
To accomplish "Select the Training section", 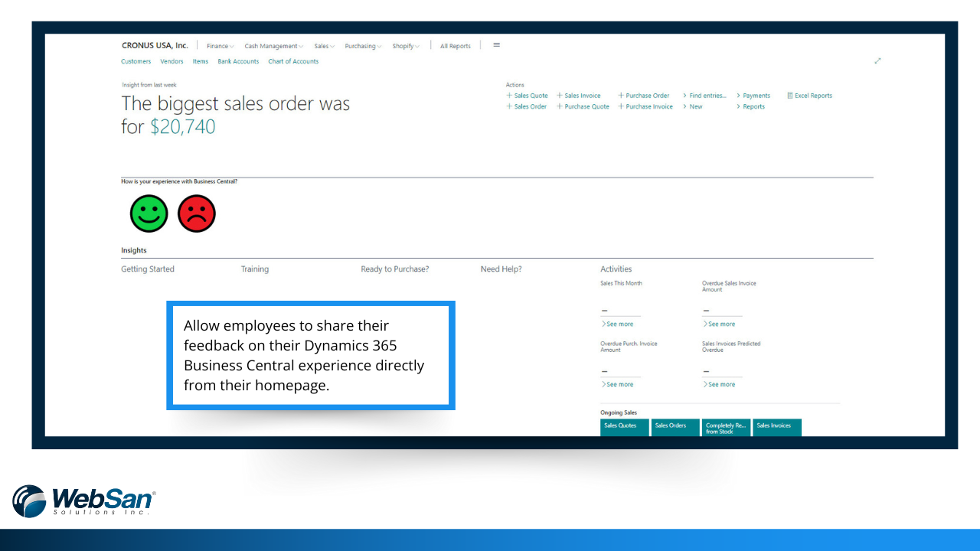I will coord(255,269).
